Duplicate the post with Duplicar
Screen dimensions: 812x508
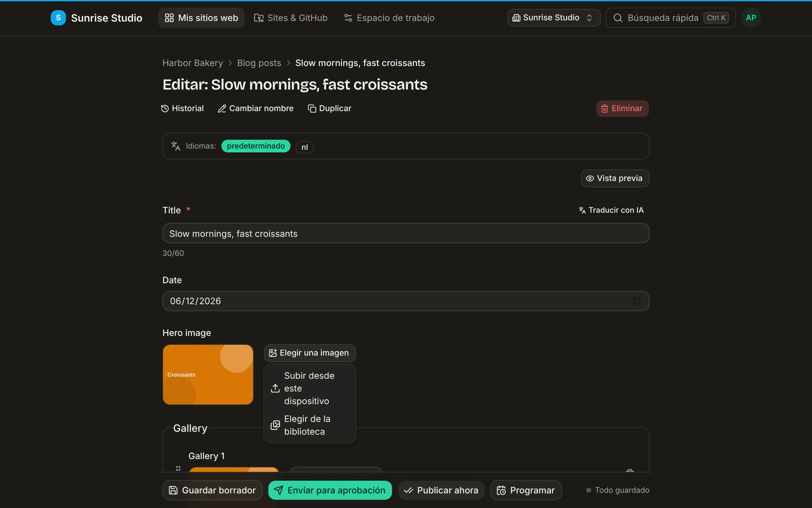click(x=330, y=109)
